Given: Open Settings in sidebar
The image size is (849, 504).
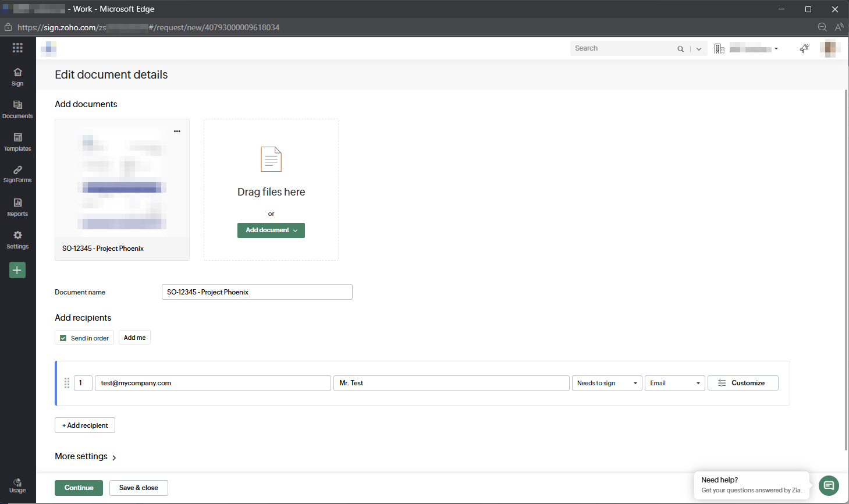Looking at the screenshot, I should 17,240.
